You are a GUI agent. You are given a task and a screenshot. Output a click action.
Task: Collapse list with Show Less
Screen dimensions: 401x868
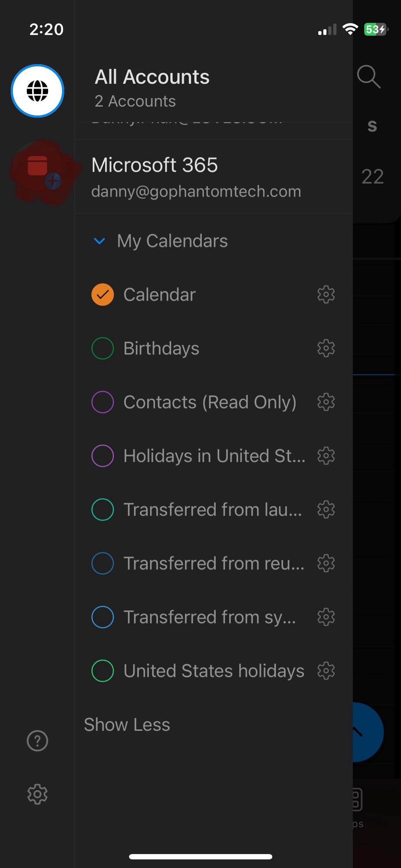click(x=127, y=724)
